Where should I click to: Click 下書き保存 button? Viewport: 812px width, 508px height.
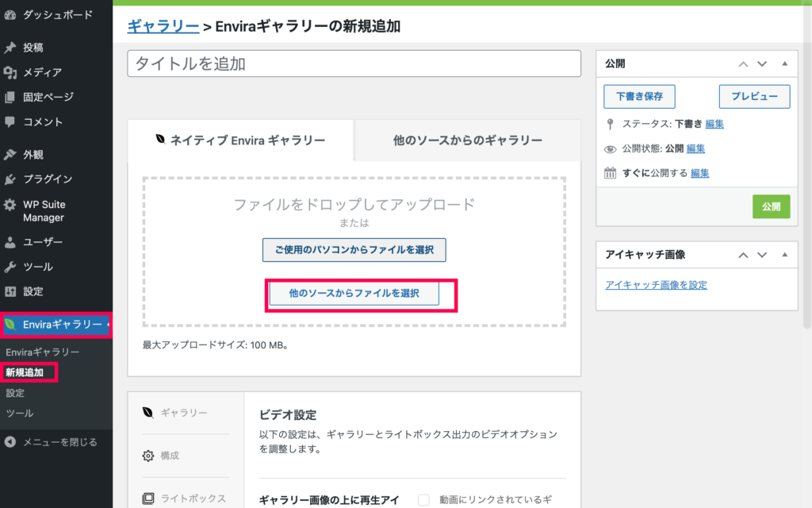(640, 96)
